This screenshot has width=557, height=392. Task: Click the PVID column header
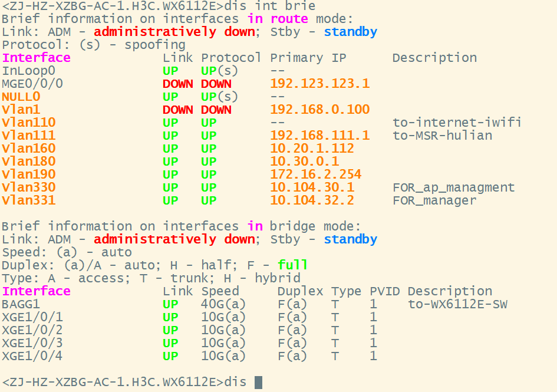[385, 291]
